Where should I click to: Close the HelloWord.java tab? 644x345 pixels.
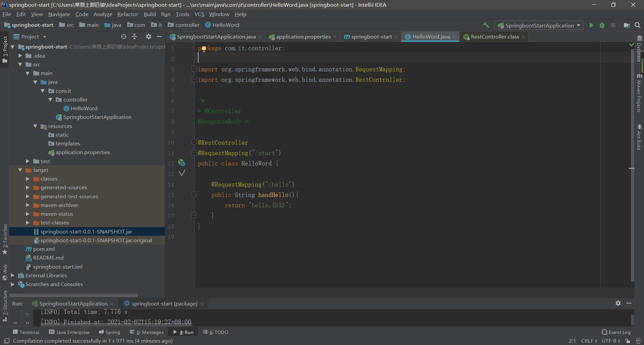click(x=454, y=37)
